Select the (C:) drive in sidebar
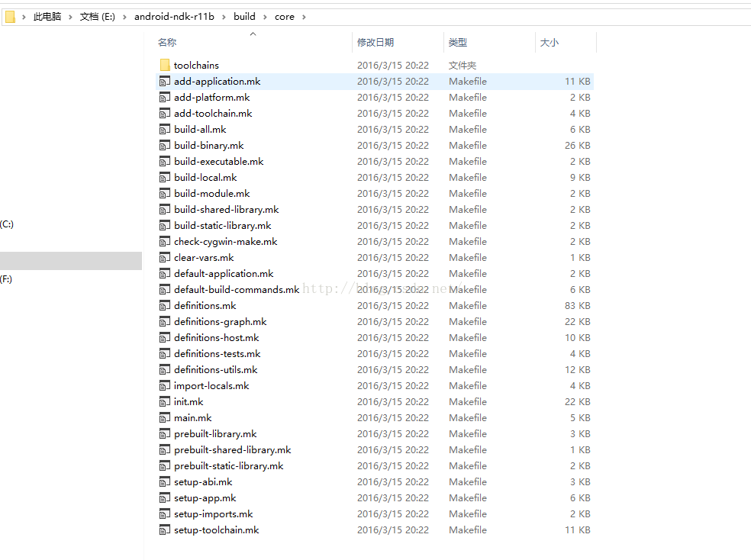Viewport: 751px width, 560px height. pos(7,224)
